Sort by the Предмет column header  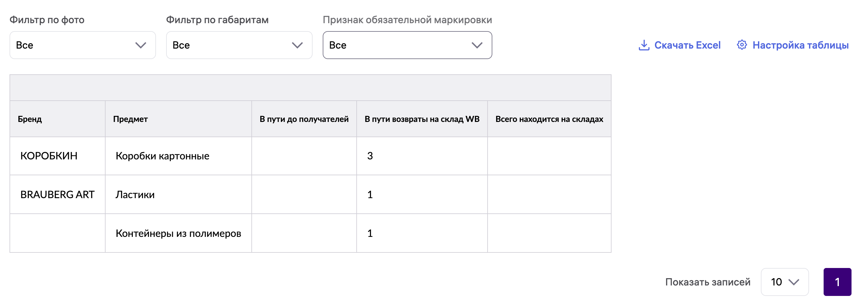coord(130,119)
